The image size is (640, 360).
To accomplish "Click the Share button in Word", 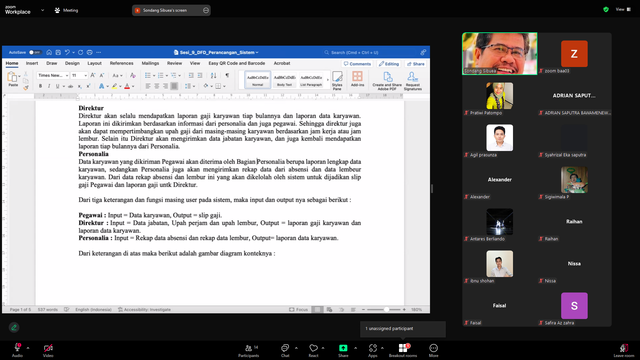I will [x=416, y=64].
